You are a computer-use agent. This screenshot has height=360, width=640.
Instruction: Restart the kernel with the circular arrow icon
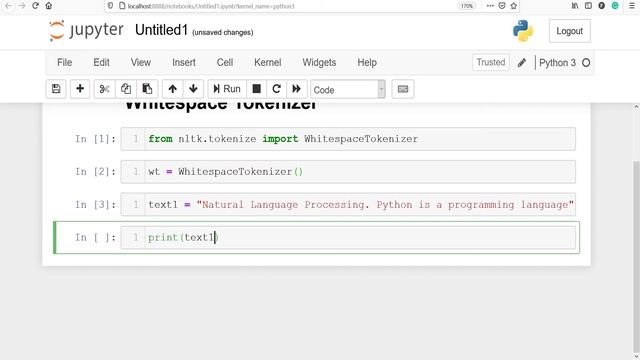(x=276, y=89)
